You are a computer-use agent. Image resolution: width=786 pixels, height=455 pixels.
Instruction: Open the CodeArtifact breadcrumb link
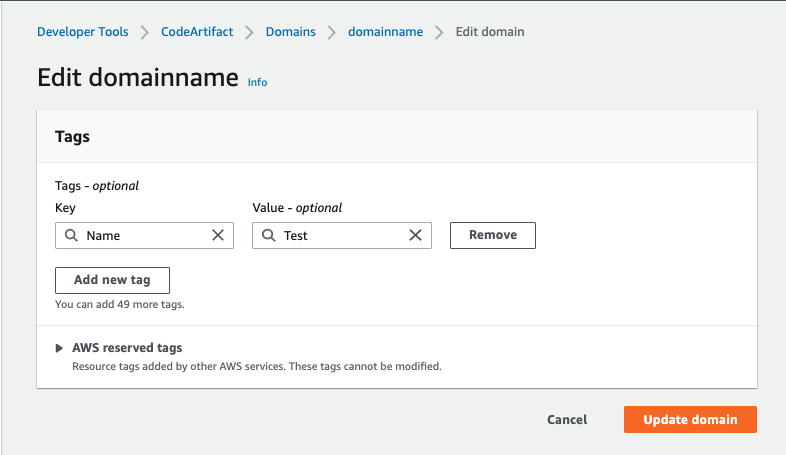click(x=197, y=32)
